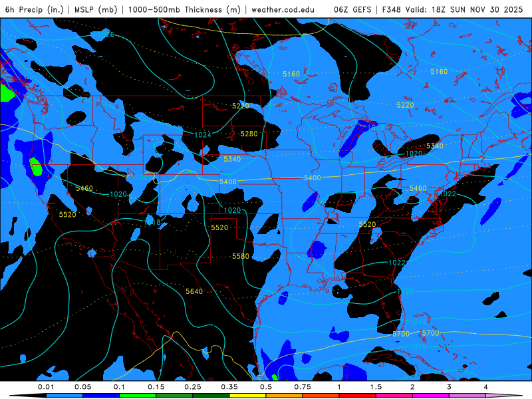532x399 pixels.
Task: Click the 4 legend scale value
Action: pos(485,387)
